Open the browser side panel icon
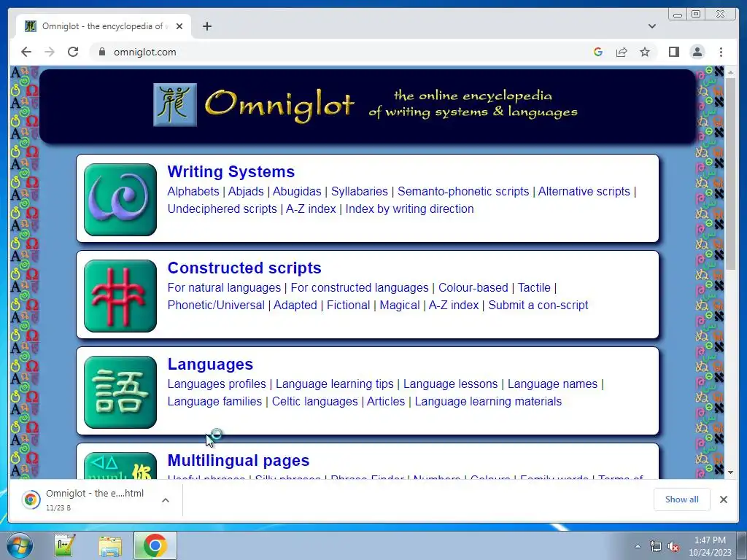Image resolution: width=747 pixels, height=560 pixels. coord(673,52)
